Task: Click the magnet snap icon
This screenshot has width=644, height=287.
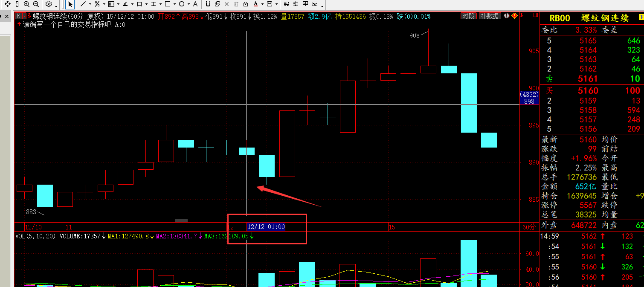Action: (x=208, y=4)
